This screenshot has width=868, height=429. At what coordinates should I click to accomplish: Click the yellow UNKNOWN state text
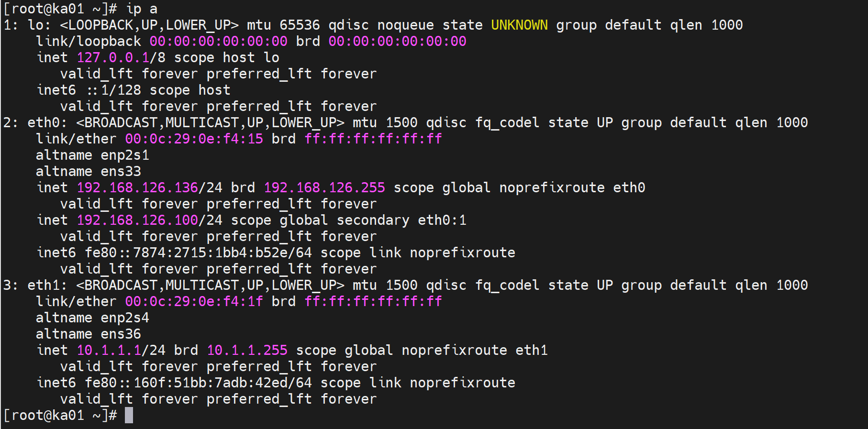[x=519, y=25]
